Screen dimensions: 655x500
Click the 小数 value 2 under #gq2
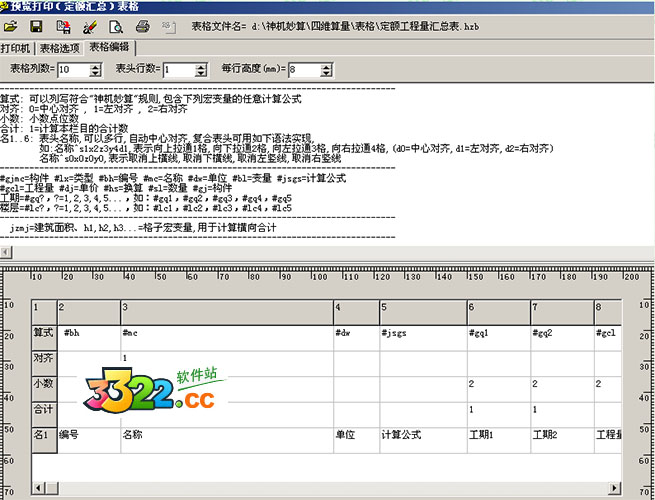(563, 389)
